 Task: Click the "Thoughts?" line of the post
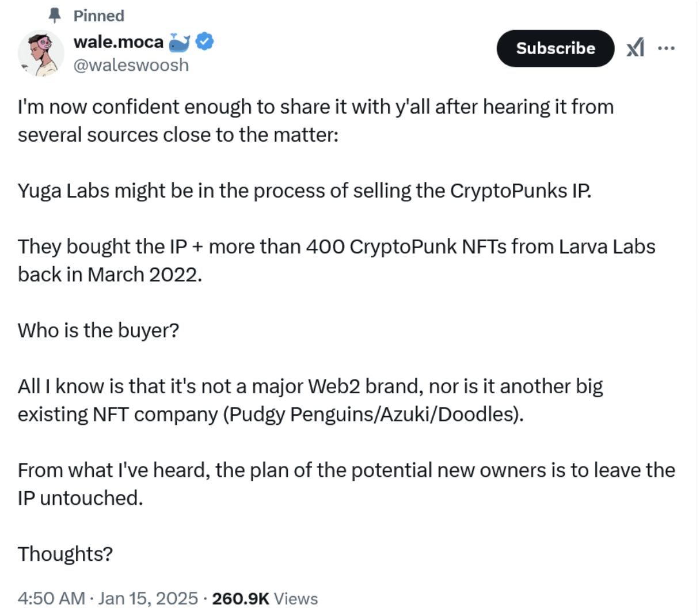(x=65, y=553)
